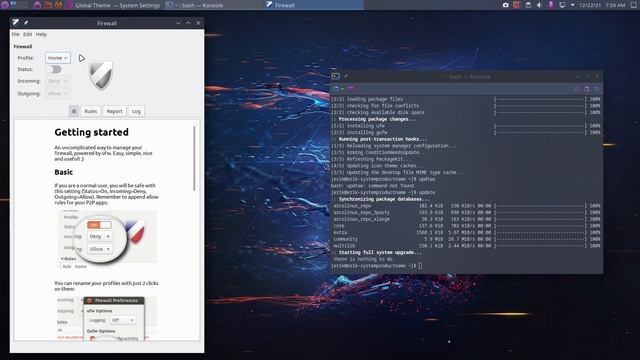Image resolution: width=640 pixels, height=360 pixels.
Task: Toggle the pin icon in Konsole title bar
Action: [x=346, y=76]
